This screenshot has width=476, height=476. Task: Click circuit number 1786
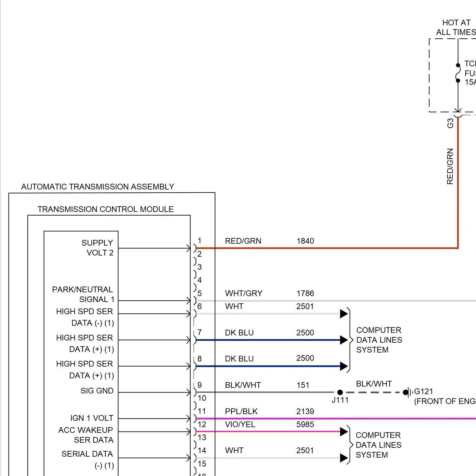(x=305, y=293)
